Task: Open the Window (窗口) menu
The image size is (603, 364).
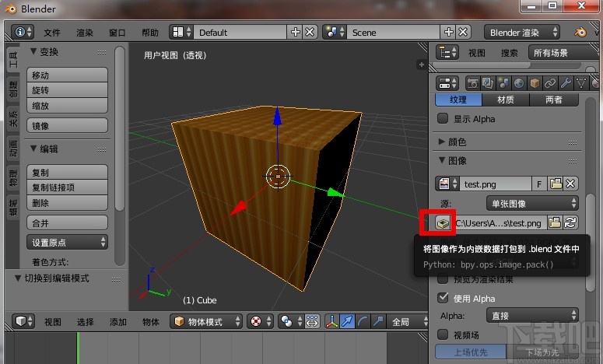Action: point(117,33)
